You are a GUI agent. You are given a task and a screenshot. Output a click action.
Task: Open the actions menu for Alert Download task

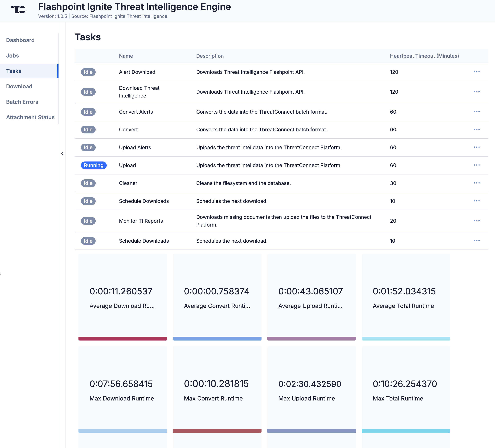477,72
